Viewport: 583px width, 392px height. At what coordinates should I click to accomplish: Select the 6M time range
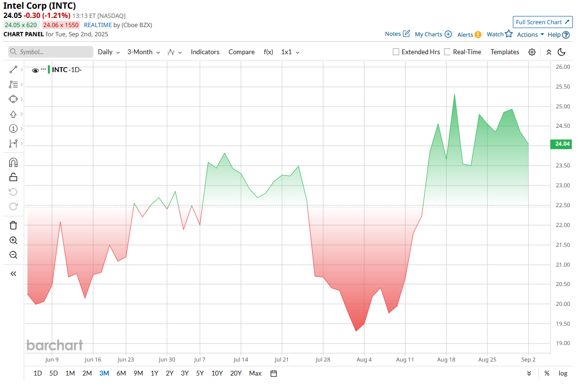click(x=121, y=373)
